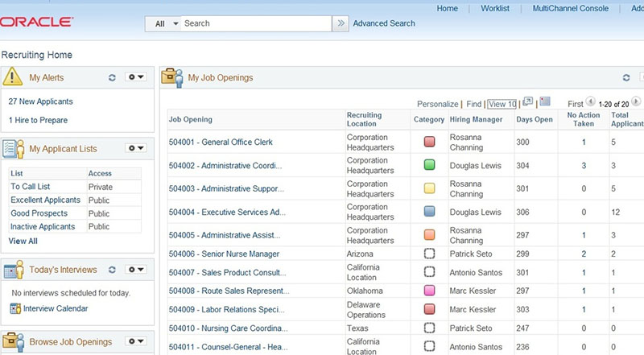The height and width of the screenshot is (355, 644).
Task: Open the 27 New Applicants alert
Action: pos(40,101)
